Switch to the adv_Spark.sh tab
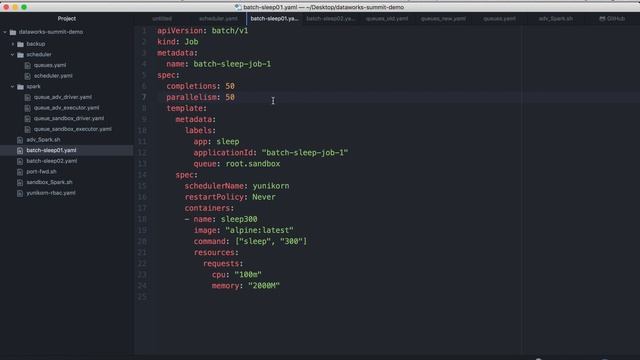 tap(556, 19)
